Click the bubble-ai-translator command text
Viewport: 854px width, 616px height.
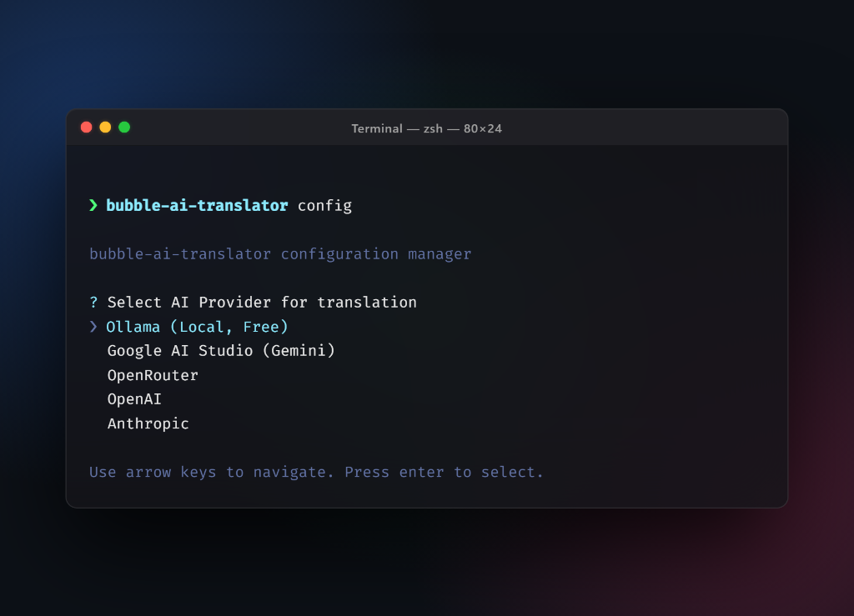pyautogui.click(x=197, y=206)
